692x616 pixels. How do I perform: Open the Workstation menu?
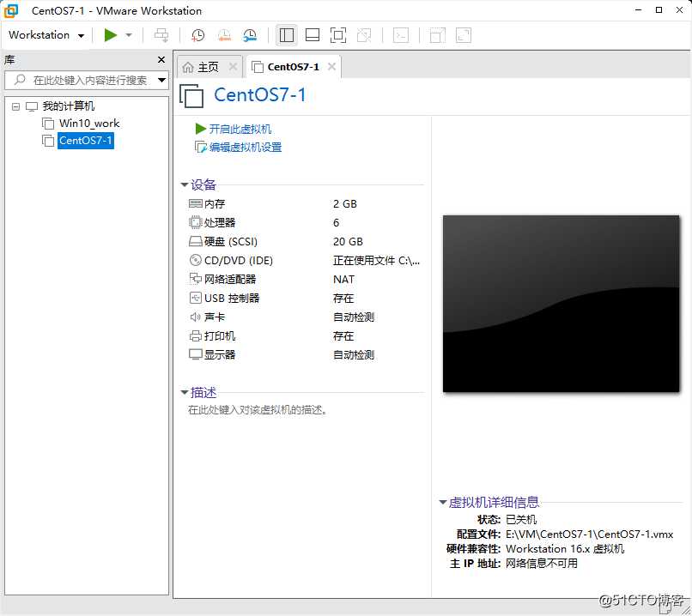46,35
